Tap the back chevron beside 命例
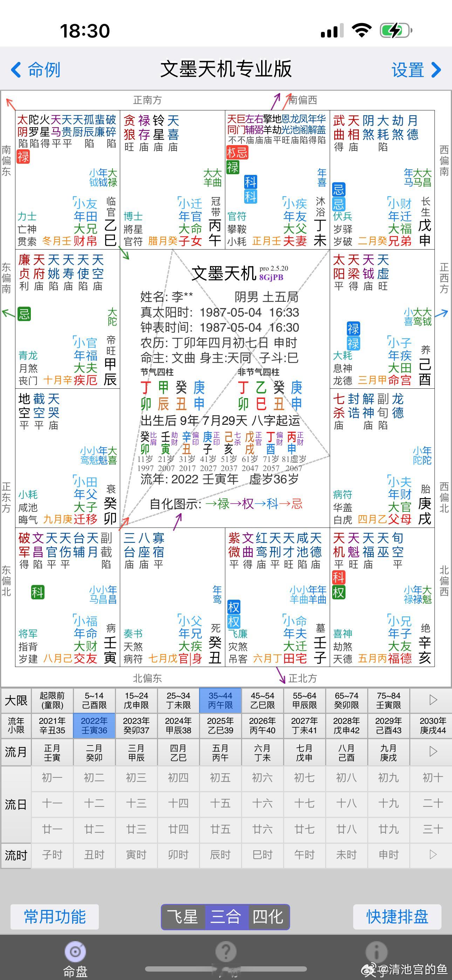Image resolution: width=452 pixels, height=980 pixels. coord(16,70)
